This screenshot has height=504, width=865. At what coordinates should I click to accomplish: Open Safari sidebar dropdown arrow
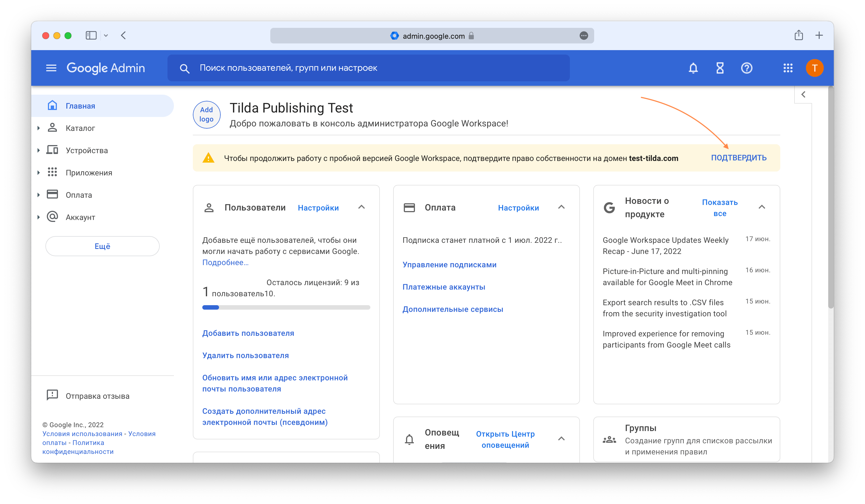pos(106,35)
